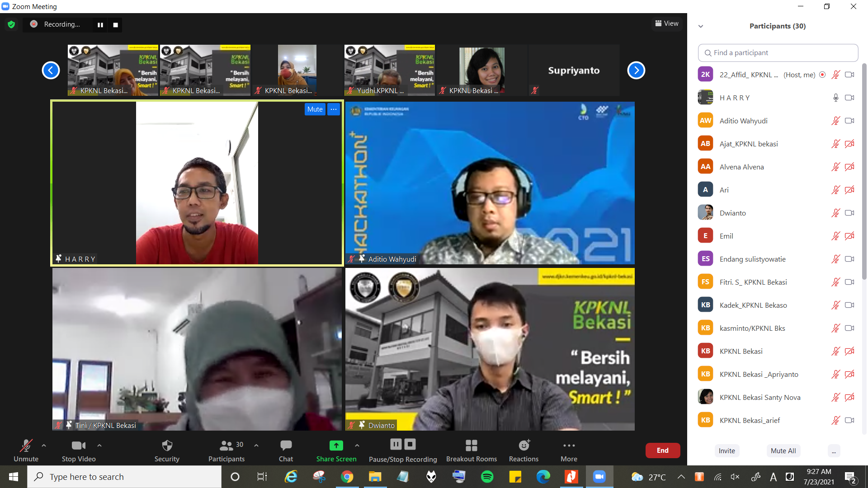The width and height of the screenshot is (868, 488).
Task: Collapse the Participants panel chevron
Action: [x=701, y=26]
